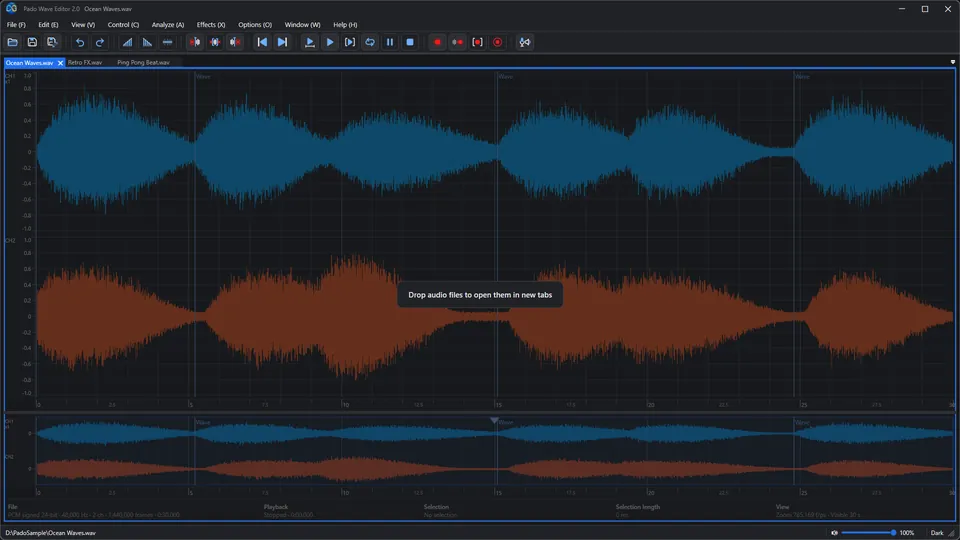This screenshot has height=540, width=960.
Task: Open the tab list dropdown arrow
Action: [953, 62]
